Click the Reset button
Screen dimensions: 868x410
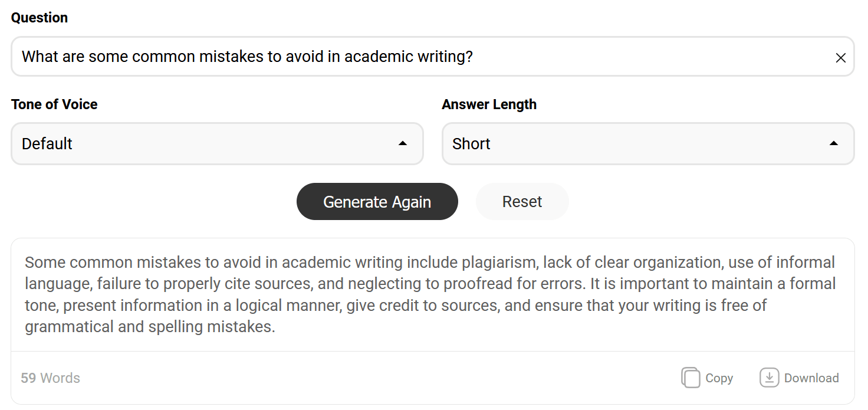coord(522,202)
